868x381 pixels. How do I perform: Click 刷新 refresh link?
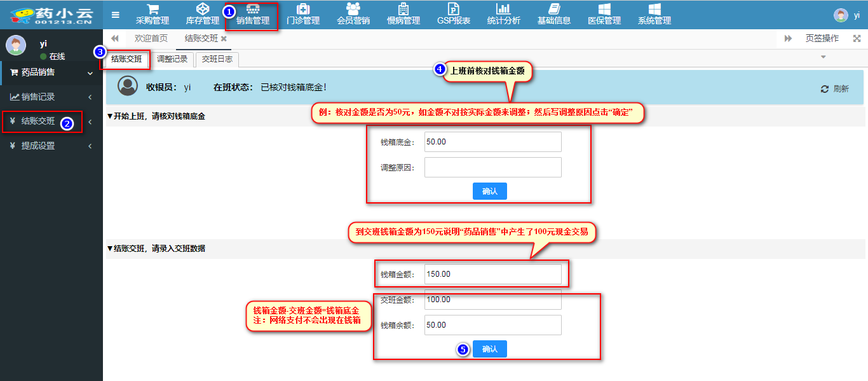tap(841, 89)
